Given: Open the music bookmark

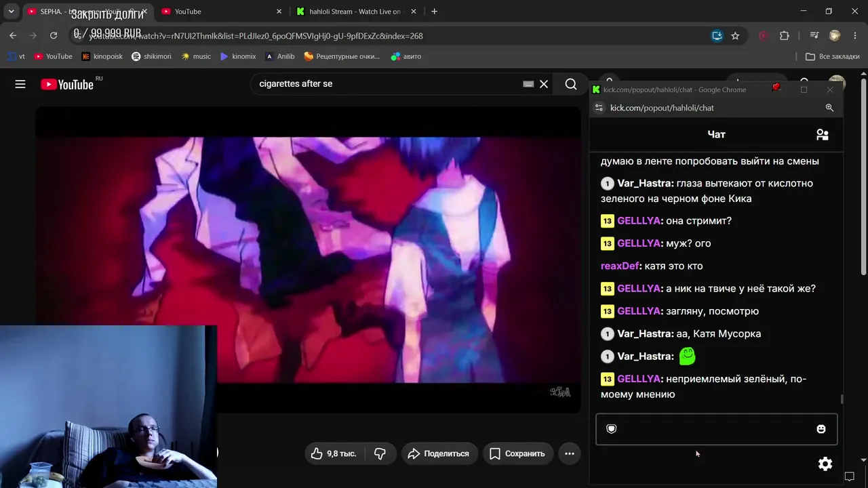Looking at the screenshot, I should click(196, 56).
